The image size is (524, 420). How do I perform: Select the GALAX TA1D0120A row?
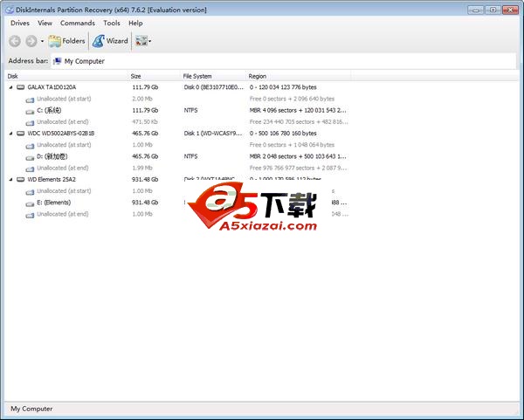pyautogui.click(x=178, y=87)
